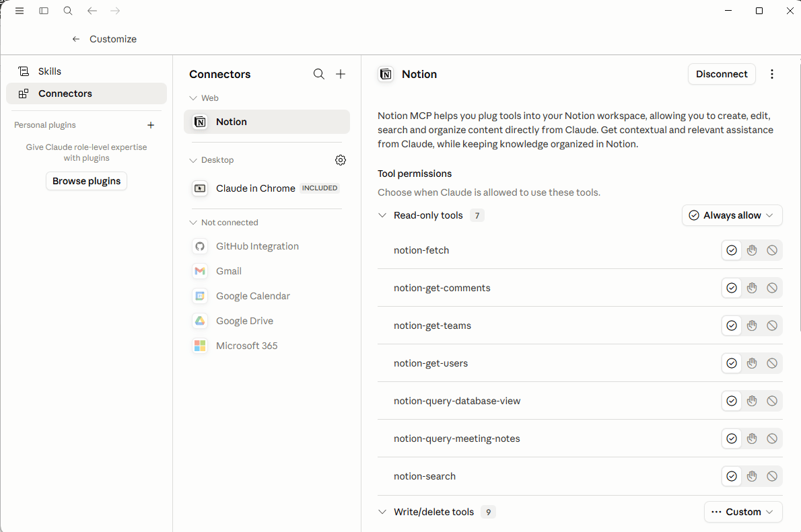
Task: Block the notion-get-comments tool
Action: (772, 288)
